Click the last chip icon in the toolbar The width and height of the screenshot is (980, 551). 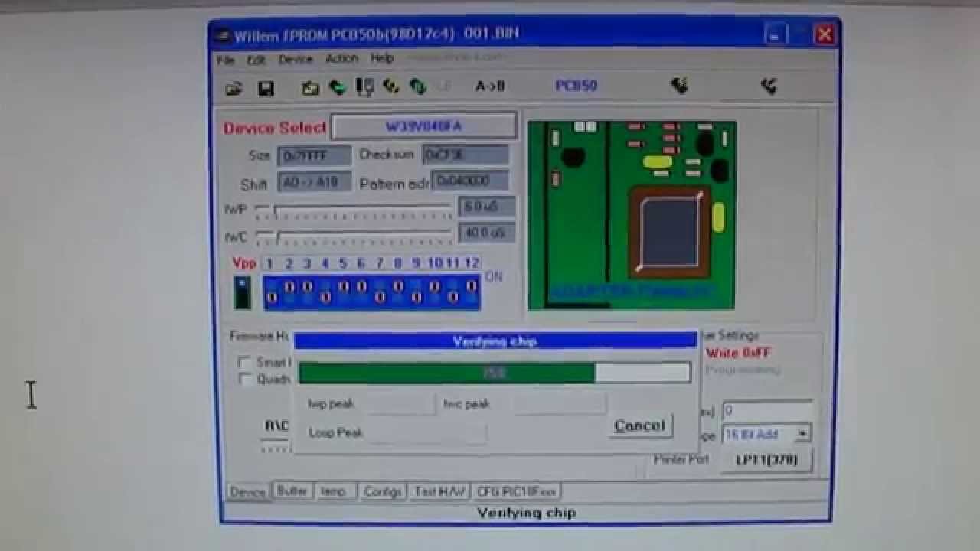(769, 85)
